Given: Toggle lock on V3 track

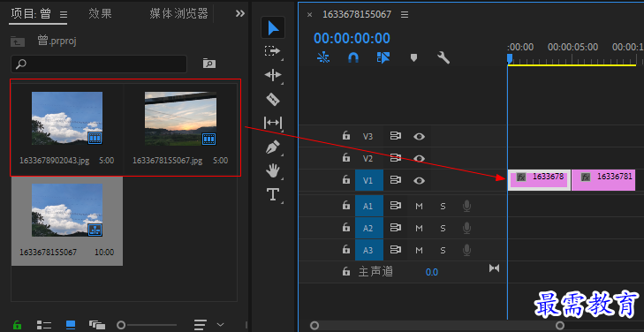Looking at the screenshot, I should point(346,136).
